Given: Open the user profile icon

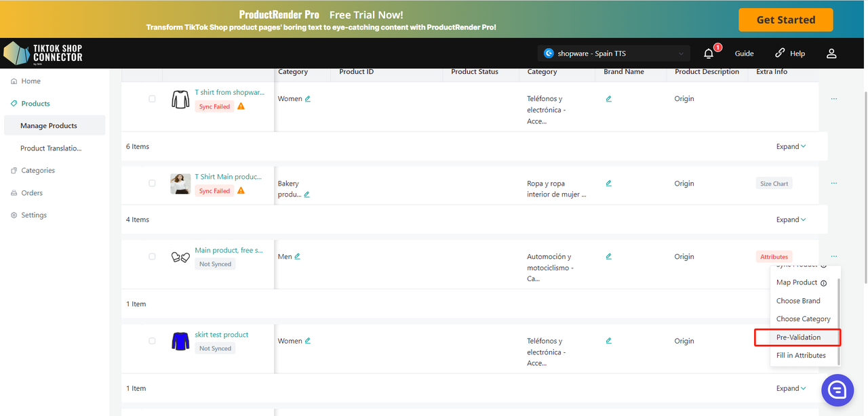Looking at the screenshot, I should pyautogui.click(x=831, y=54).
